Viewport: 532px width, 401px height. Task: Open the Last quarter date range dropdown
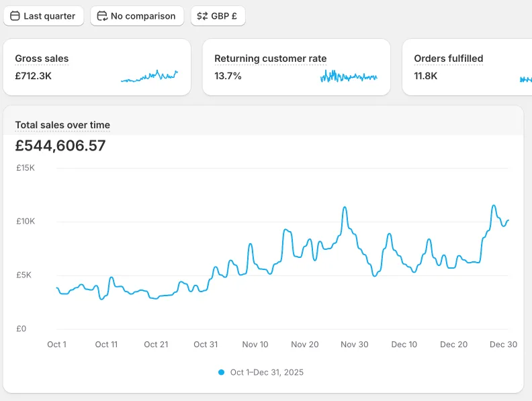(44, 16)
